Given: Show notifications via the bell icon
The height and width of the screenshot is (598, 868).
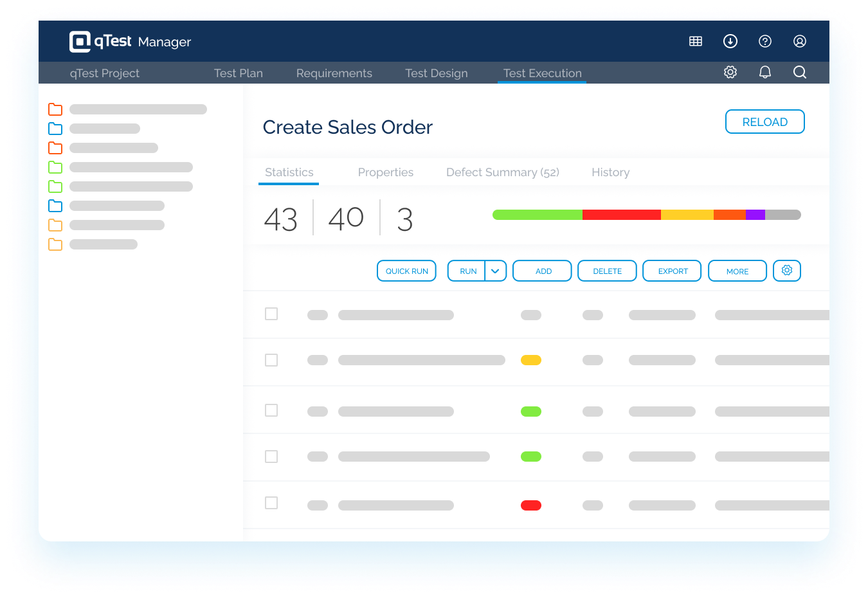Looking at the screenshot, I should pyautogui.click(x=764, y=72).
